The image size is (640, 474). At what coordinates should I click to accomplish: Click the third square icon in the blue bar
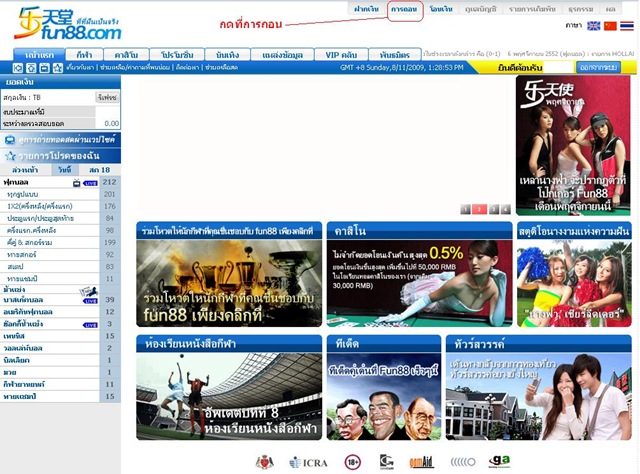click(44, 68)
